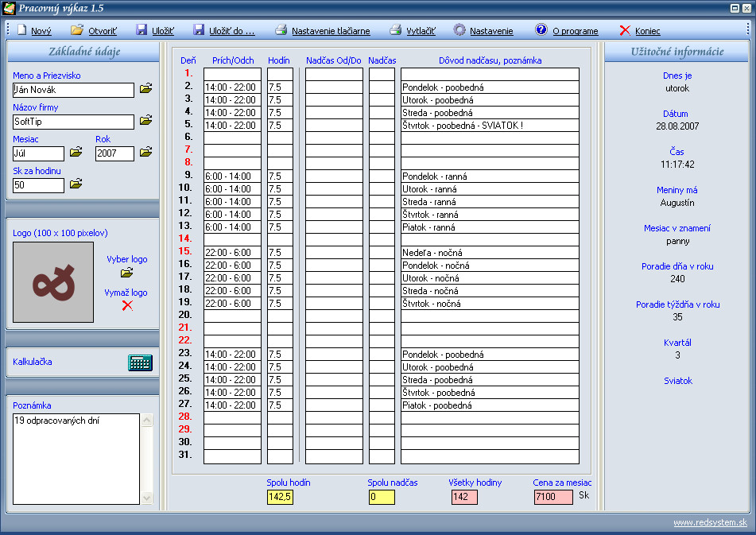Click the Uložiť do floppy icon

[x=198, y=30]
